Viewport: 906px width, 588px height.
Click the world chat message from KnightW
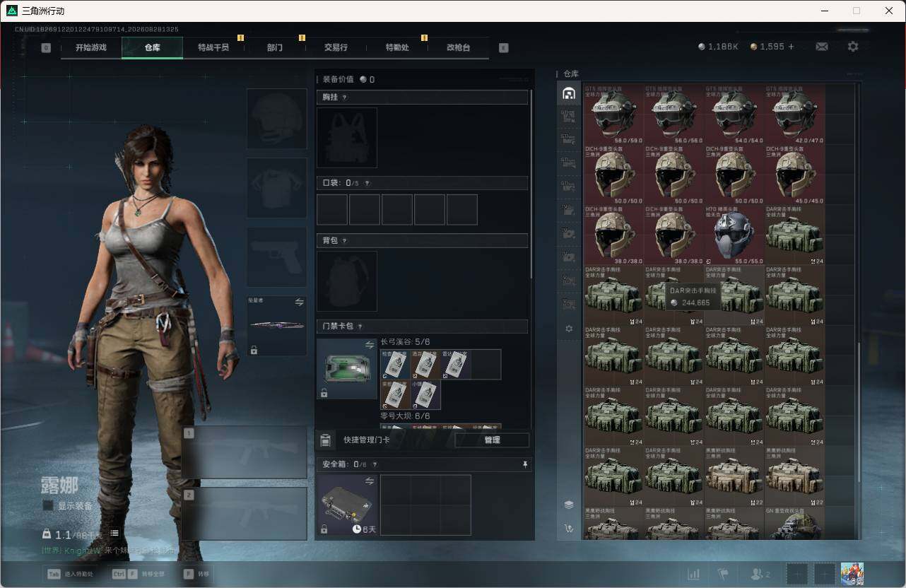coord(107,550)
